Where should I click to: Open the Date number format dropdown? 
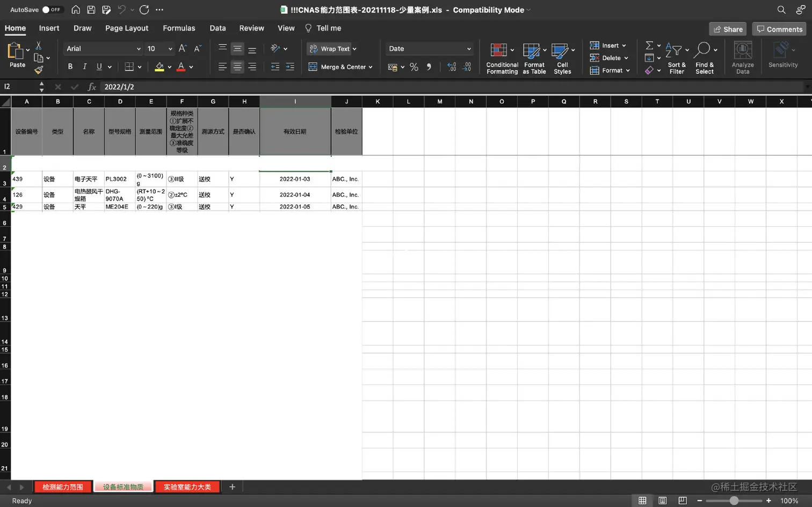[468, 48]
